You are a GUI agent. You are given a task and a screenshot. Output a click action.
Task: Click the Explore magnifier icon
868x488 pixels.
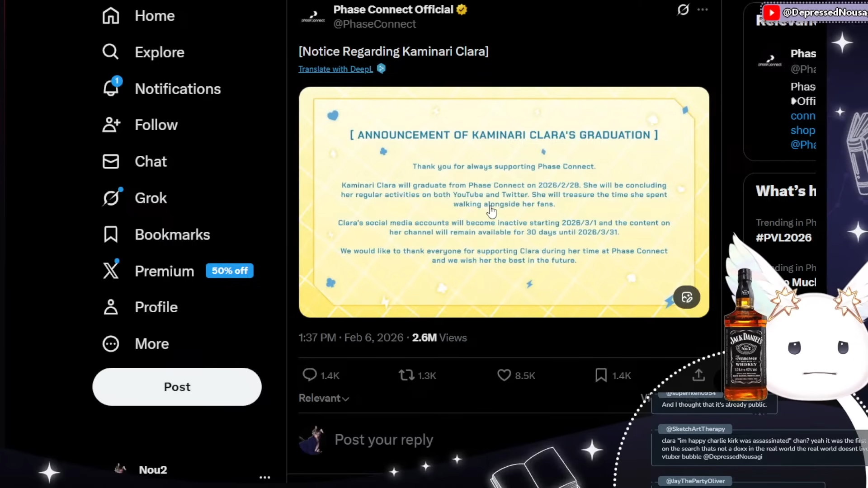(111, 52)
